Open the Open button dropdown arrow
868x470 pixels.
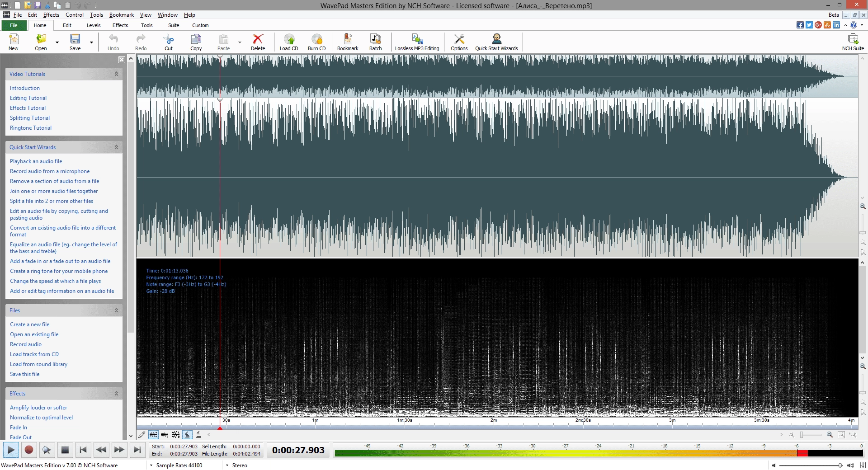(x=57, y=42)
